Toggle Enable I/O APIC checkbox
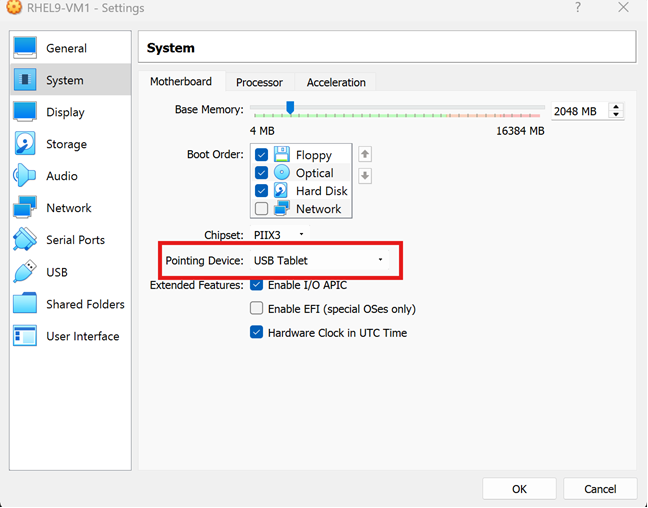The width and height of the screenshot is (648, 508). (256, 285)
